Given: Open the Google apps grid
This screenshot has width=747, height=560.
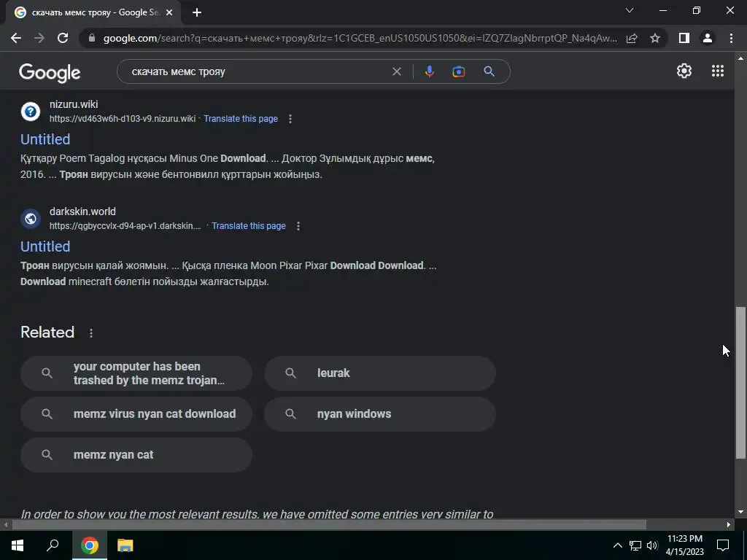Looking at the screenshot, I should click(718, 71).
